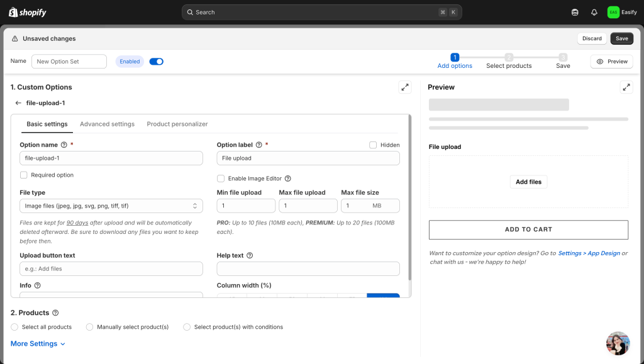
Task: Check the Required option checkbox
Action: click(x=24, y=175)
